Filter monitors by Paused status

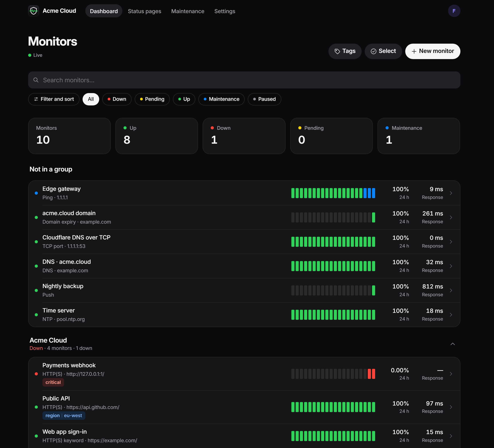click(x=264, y=99)
